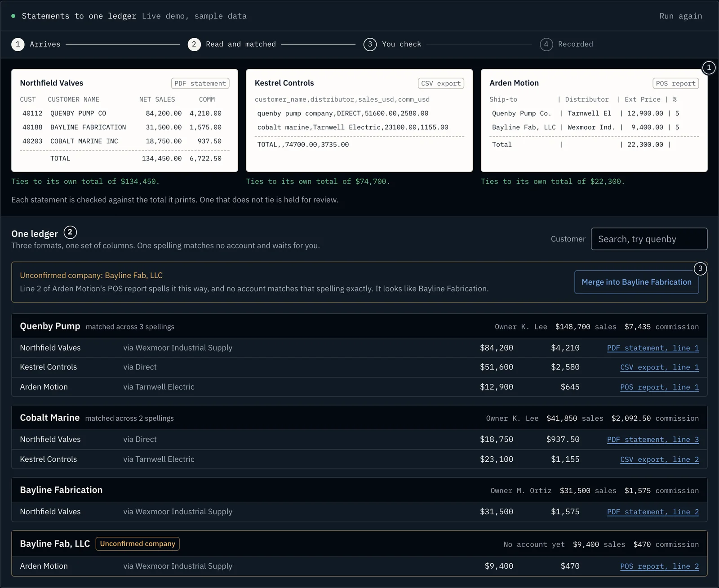This screenshot has width=719, height=588.
Task: Click Run again in the header
Action: pos(680,16)
